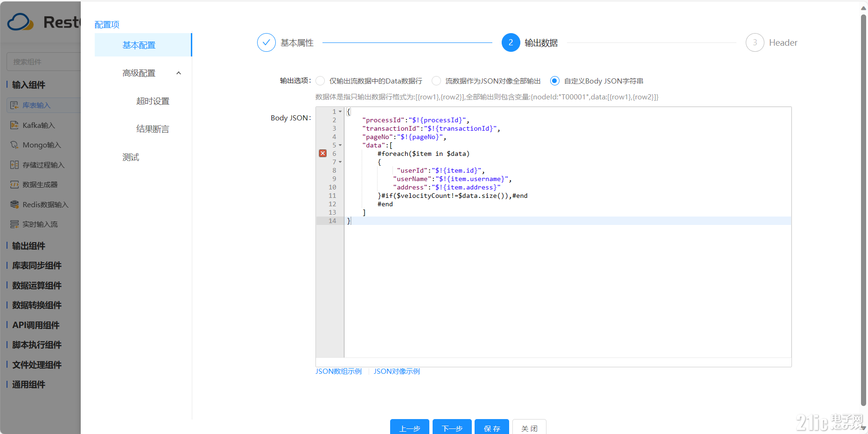The height and width of the screenshot is (434, 868).
Task: Click the 库表输入 component icon
Action: [x=14, y=105]
